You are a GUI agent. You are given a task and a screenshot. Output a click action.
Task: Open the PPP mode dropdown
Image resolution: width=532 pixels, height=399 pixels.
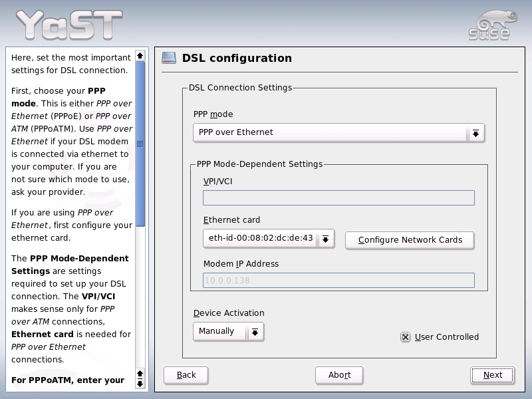click(x=338, y=132)
